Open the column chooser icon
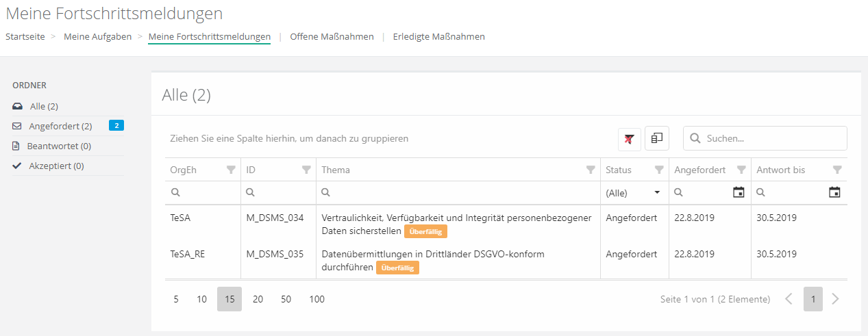The height and width of the screenshot is (336, 868). point(656,138)
